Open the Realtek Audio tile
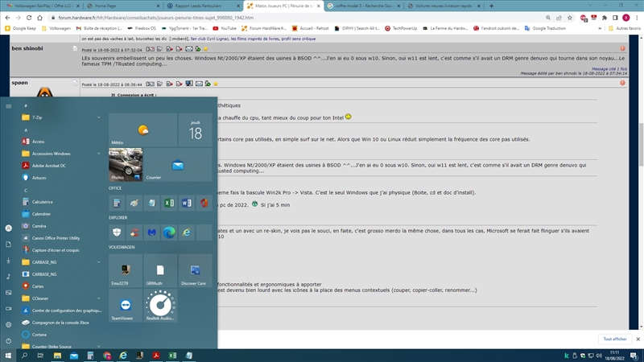The width and height of the screenshot is (644, 362). 160,305
